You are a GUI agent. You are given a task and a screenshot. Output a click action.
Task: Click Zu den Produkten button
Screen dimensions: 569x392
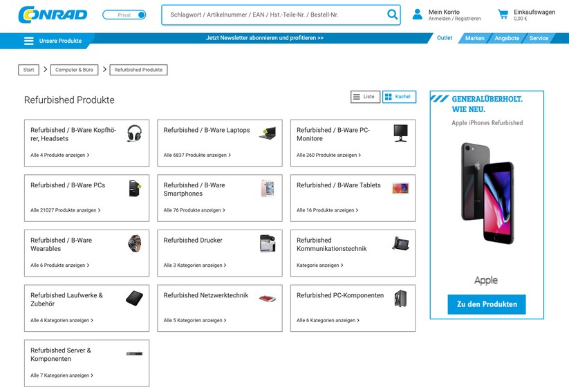point(487,304)
